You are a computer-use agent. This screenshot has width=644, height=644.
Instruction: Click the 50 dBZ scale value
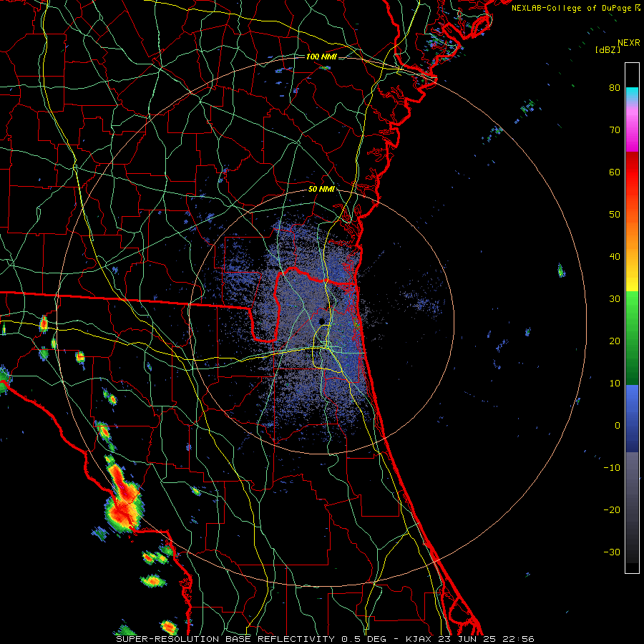(615, 215)
